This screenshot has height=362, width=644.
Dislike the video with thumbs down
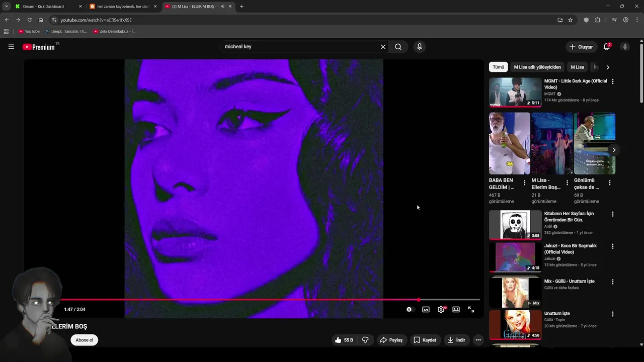click(365, 340)
